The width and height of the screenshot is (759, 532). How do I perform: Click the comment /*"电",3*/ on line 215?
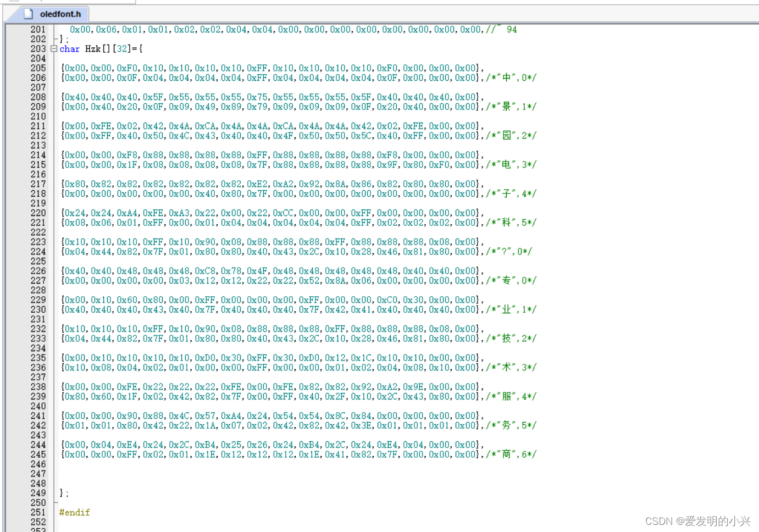511,165
